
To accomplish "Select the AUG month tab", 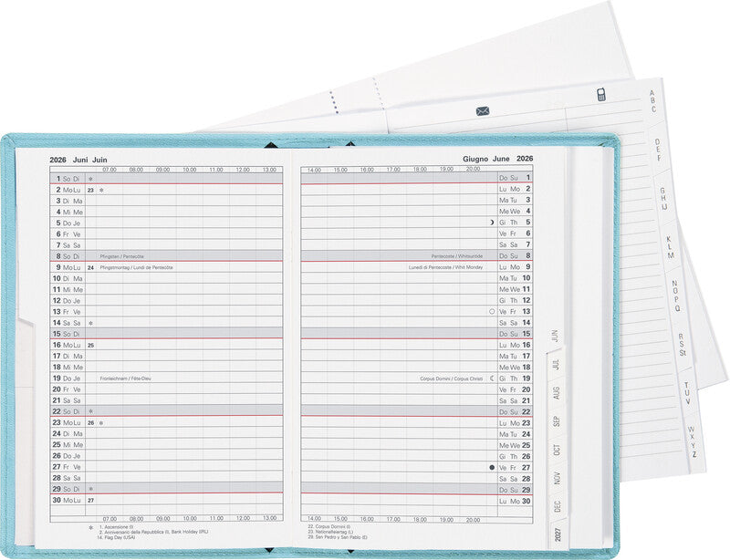I will pos(556,393).
